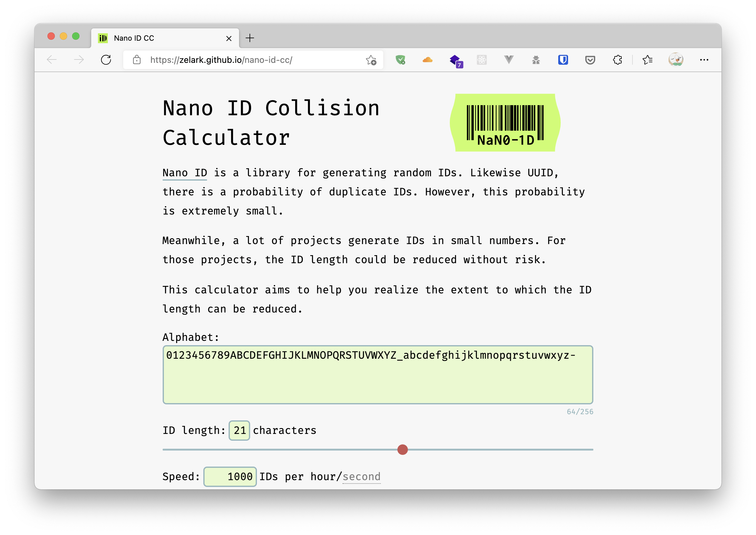The width and height of the screenshot is (756, 535).
Task: Select the Nano ID CC tab
Action: 165,38
